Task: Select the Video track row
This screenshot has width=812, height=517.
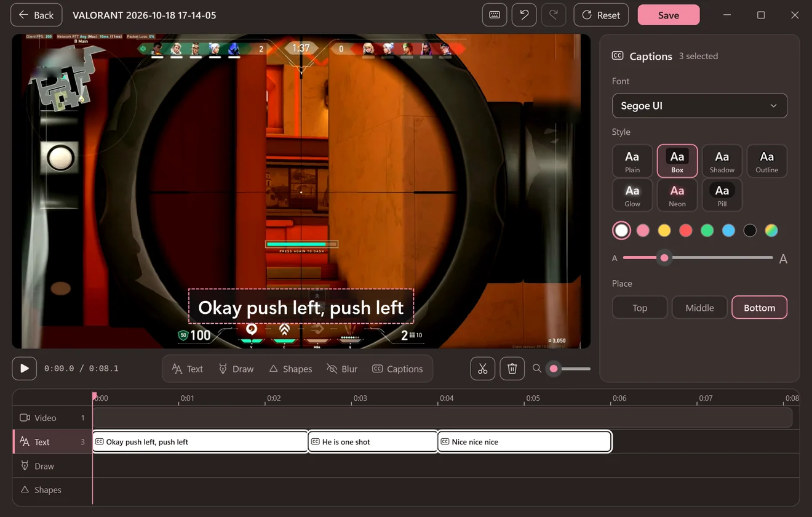Action: point(52,417)
